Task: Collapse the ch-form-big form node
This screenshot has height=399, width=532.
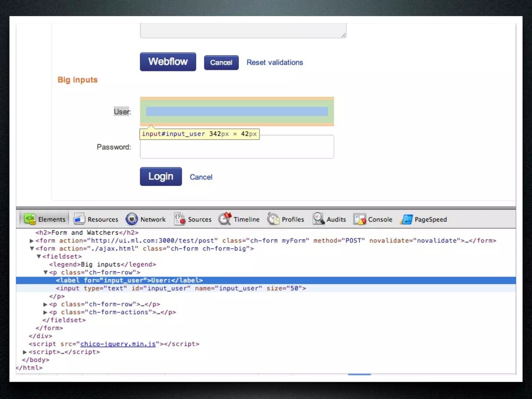Action: (32, 249)
